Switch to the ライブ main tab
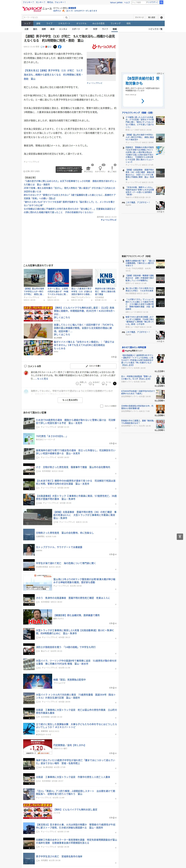This screenshot has width=186, height=868. pos(49,24)
